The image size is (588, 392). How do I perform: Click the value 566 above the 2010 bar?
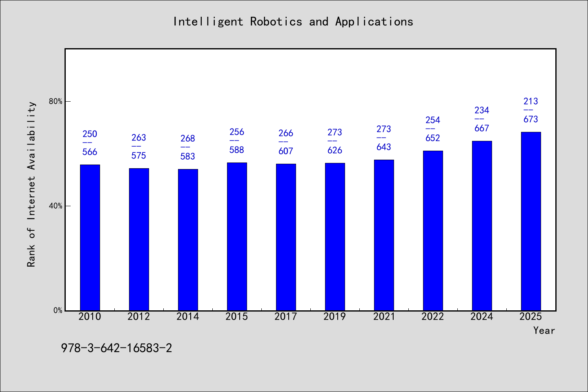(x=90, y=152)
